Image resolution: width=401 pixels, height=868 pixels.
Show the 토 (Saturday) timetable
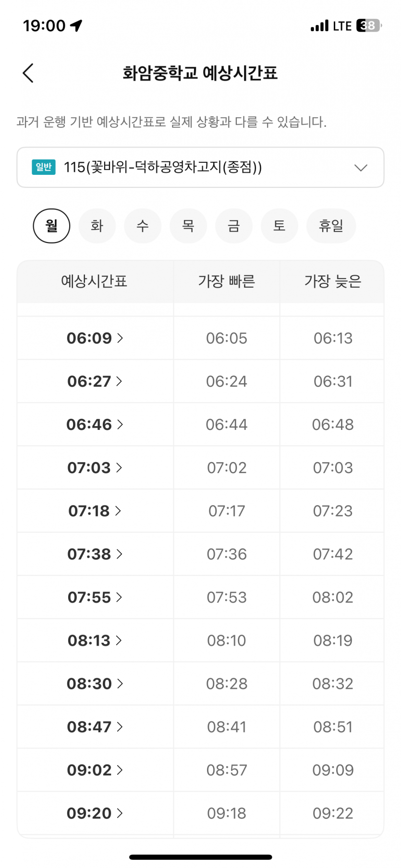click(279, 226)
